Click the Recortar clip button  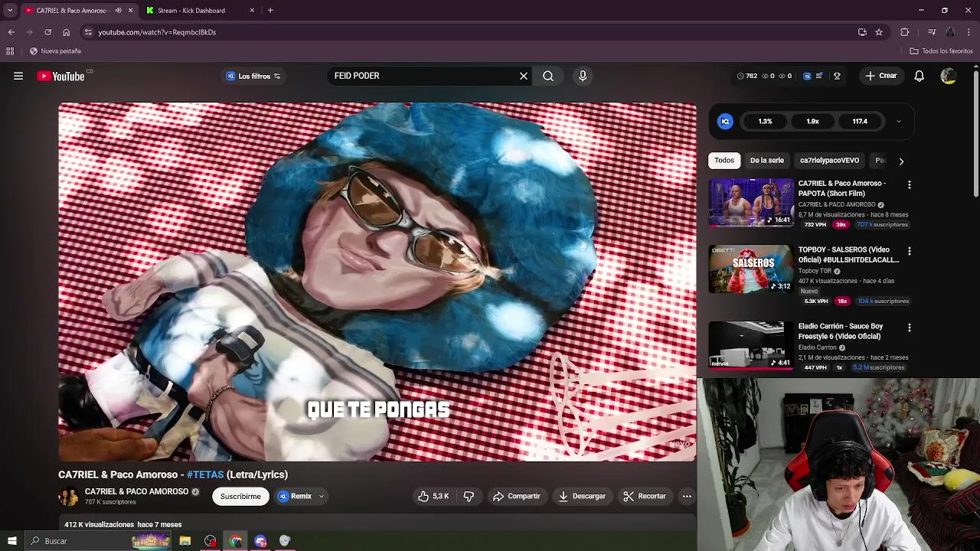point(645,496)
